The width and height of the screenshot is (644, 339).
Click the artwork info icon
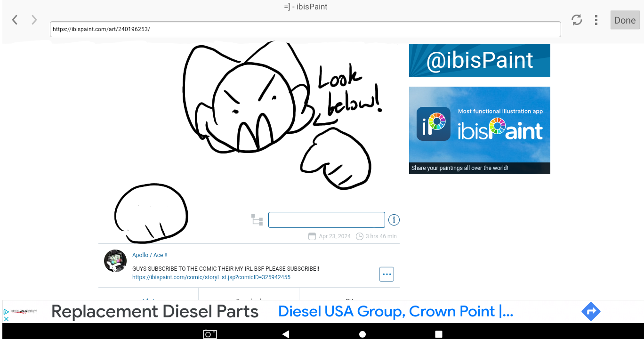point(394,220)
